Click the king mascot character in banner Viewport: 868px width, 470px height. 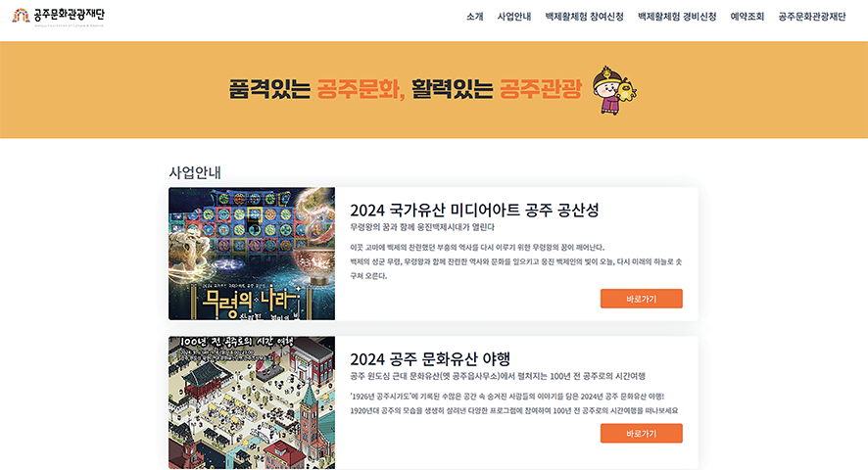click(614, 90)
